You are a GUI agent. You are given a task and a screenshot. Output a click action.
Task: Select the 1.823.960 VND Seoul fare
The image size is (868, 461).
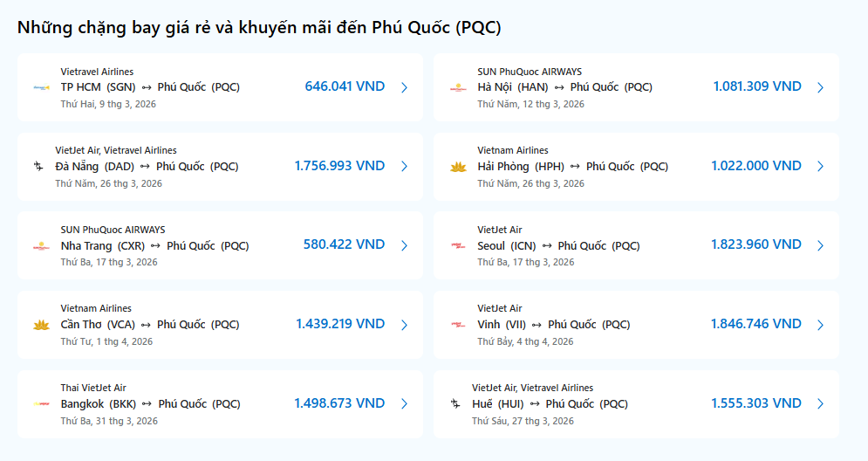(x=755, y=244)
